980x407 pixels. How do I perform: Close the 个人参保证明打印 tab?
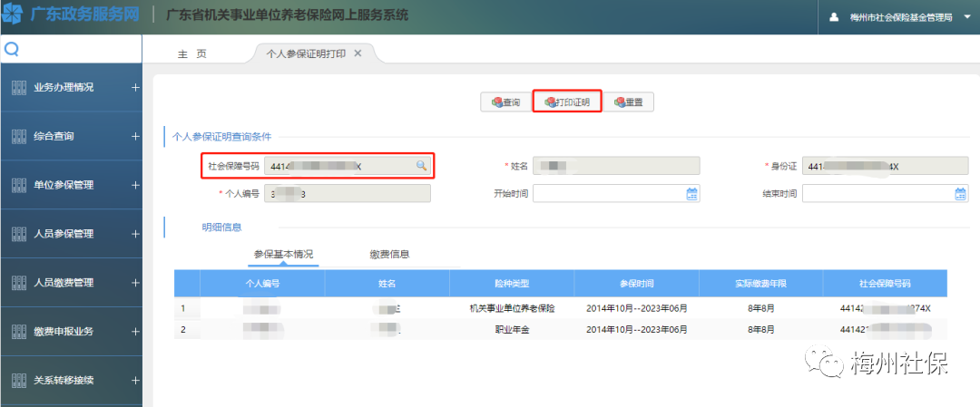coord(358,53)
